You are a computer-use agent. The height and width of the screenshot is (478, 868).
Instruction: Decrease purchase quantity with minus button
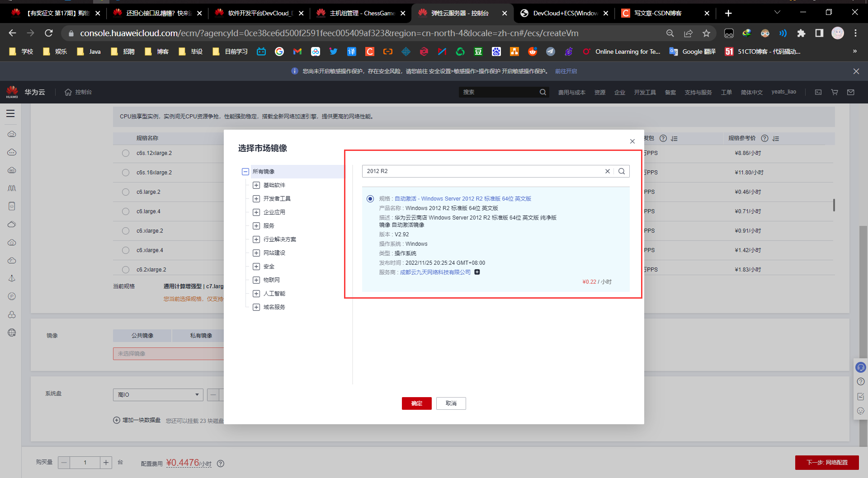[x=64, y=463]
